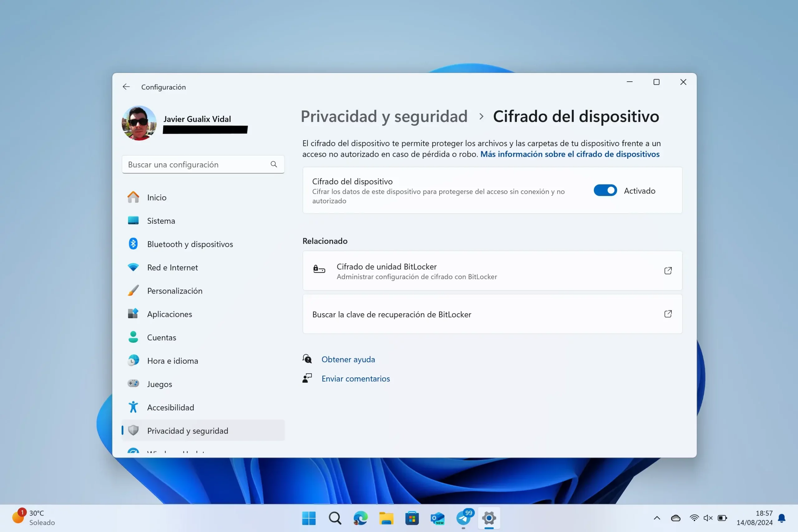Select the Sistema icon
The width and height of the screenshot is (798, 532).
pyautogui.click(x=133, y=221)
